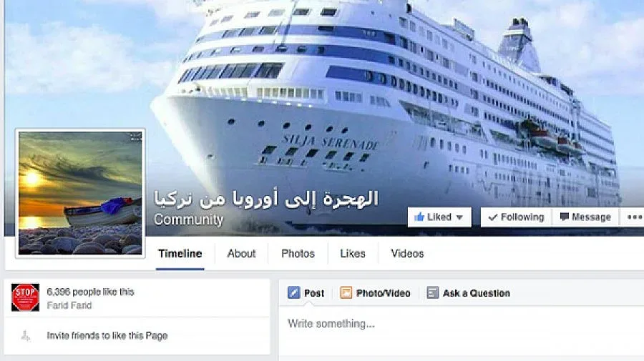Select the Timeline tab
The height and width of the screenshot is (361, 644).
180,254
